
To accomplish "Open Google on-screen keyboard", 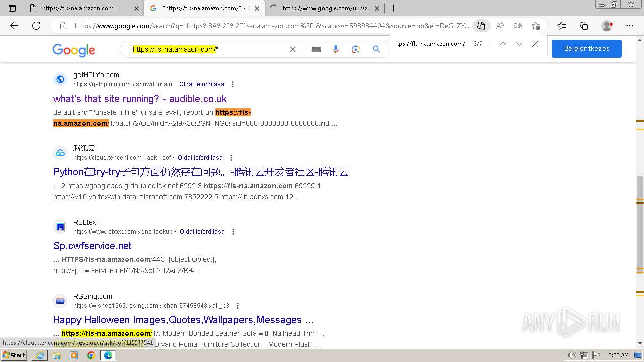I will (x=316, y=49).
